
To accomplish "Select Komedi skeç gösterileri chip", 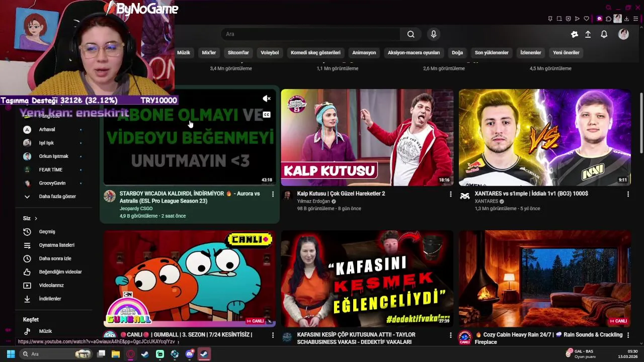I will pos(315,53).
